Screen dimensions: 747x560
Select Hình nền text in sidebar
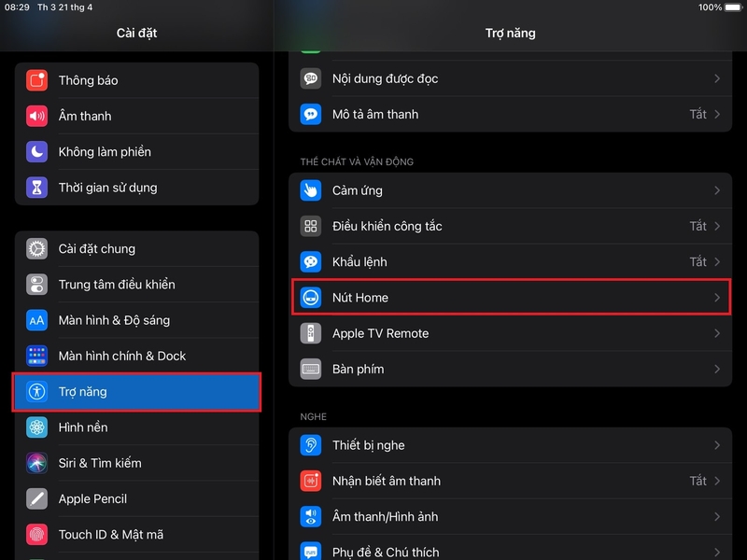[83, 427]
